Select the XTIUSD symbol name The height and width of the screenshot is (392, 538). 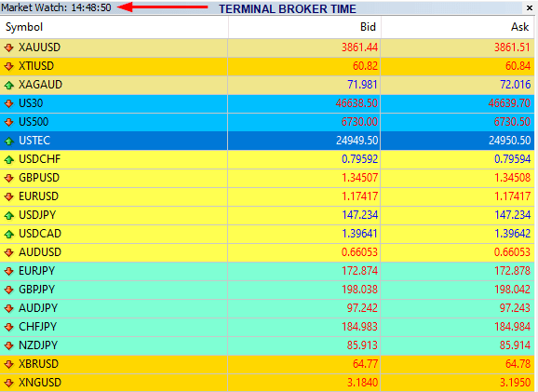[x=36, y=66]
